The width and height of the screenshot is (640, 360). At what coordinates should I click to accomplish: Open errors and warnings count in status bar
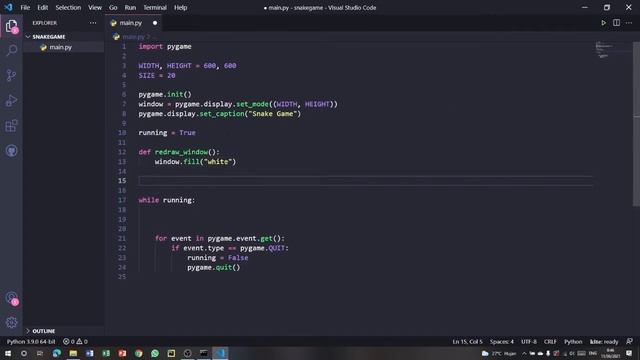75,341
